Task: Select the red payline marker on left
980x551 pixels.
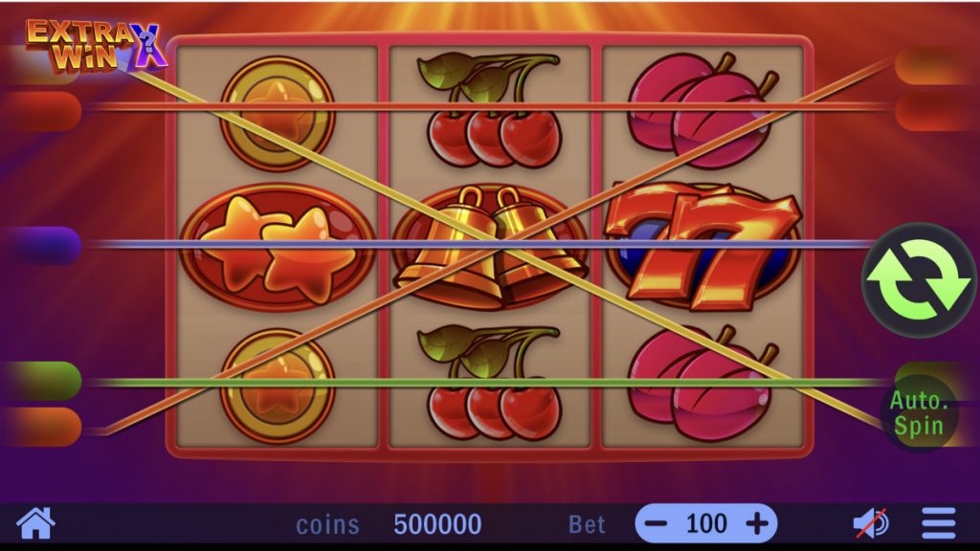Action: (x=42, y=111)
